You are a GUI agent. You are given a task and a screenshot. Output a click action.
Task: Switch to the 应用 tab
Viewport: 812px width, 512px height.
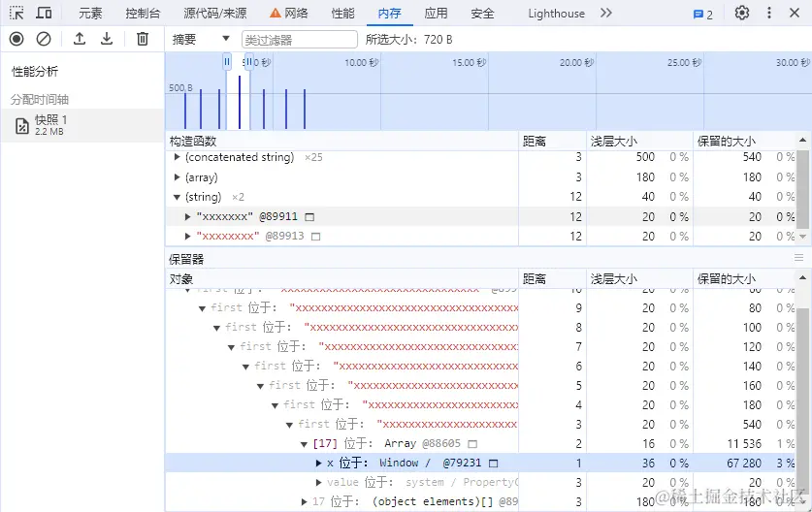pos(436,14)
